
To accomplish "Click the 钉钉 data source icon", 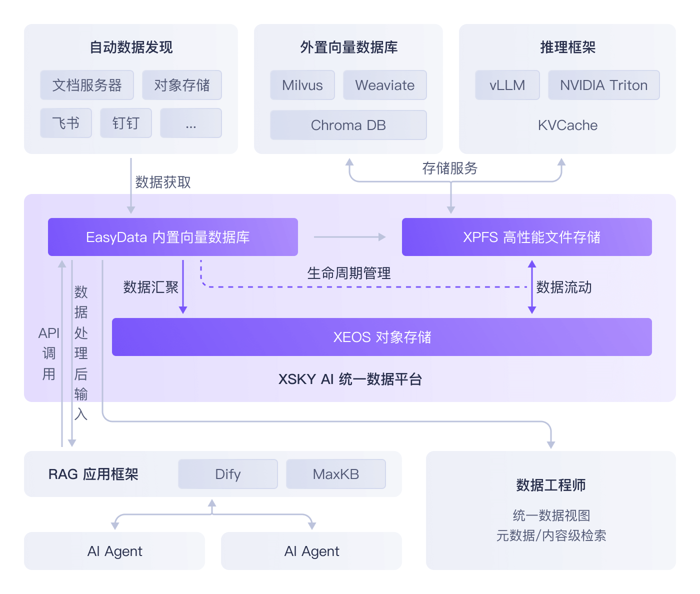I will tap(125, 123).
